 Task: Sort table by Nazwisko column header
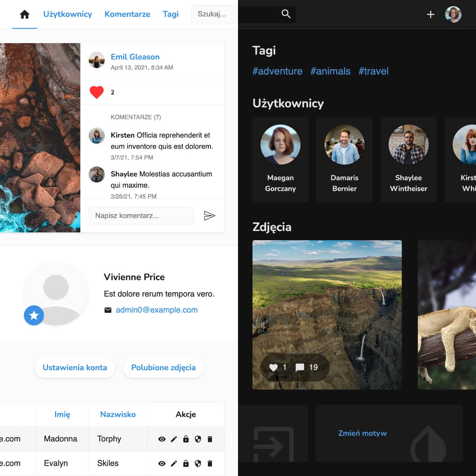point(118,414)
